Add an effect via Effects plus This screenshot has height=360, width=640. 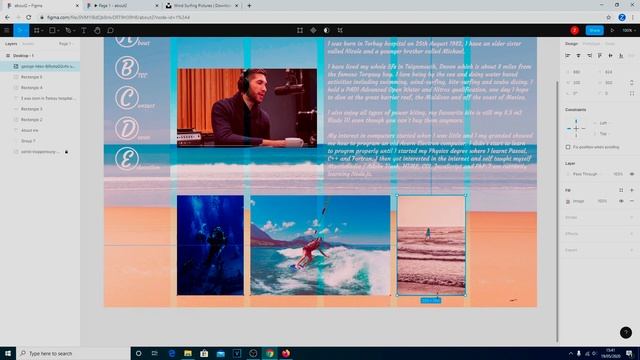(632, 234)
